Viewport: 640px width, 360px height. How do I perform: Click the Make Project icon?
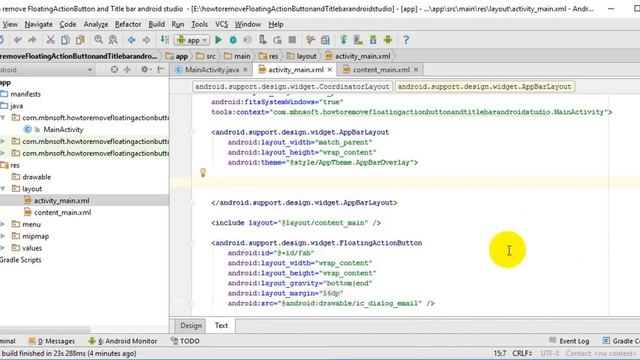tap(164, 40)
